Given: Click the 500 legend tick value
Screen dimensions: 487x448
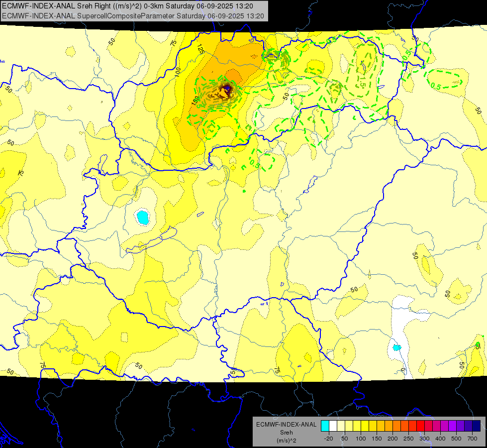Looking at the screenshot, I should click(x=456, y=439).
